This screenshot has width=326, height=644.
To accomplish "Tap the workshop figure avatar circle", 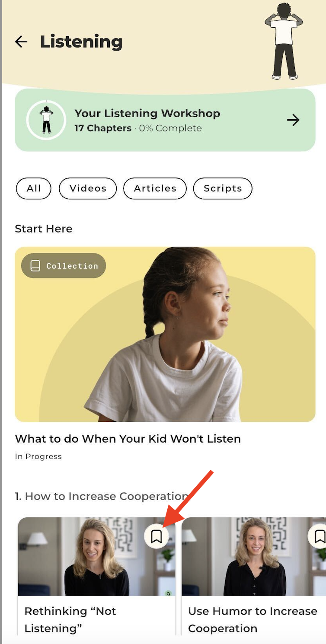I will (x=46, y=120).
